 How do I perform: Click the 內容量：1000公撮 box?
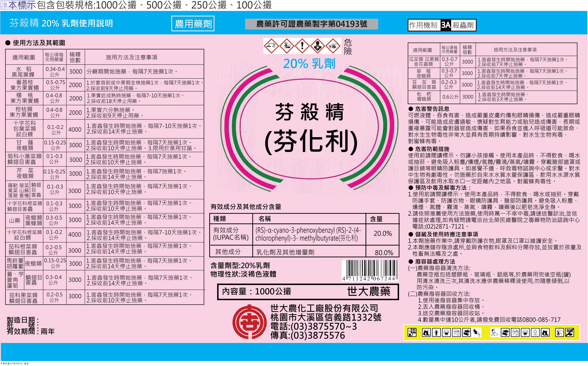click(x=308, y=292)
